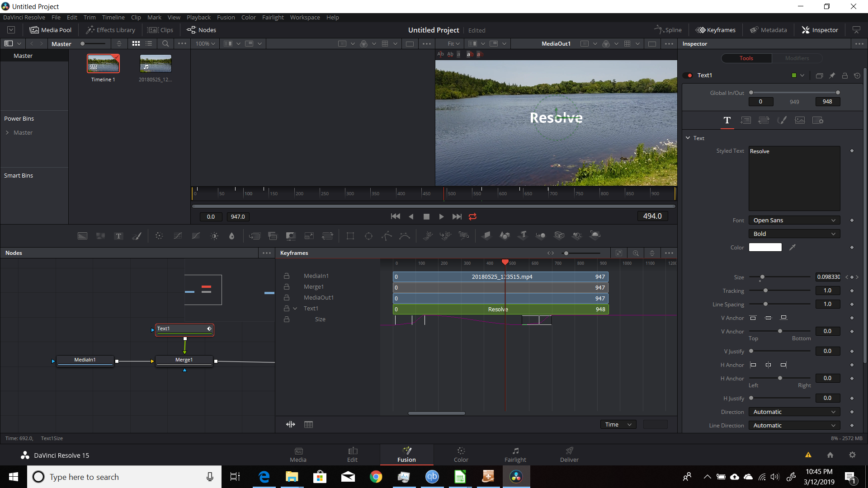Open the Direction dropdown
This screenshot has height=488, width=868.
[x=794, y=412]
